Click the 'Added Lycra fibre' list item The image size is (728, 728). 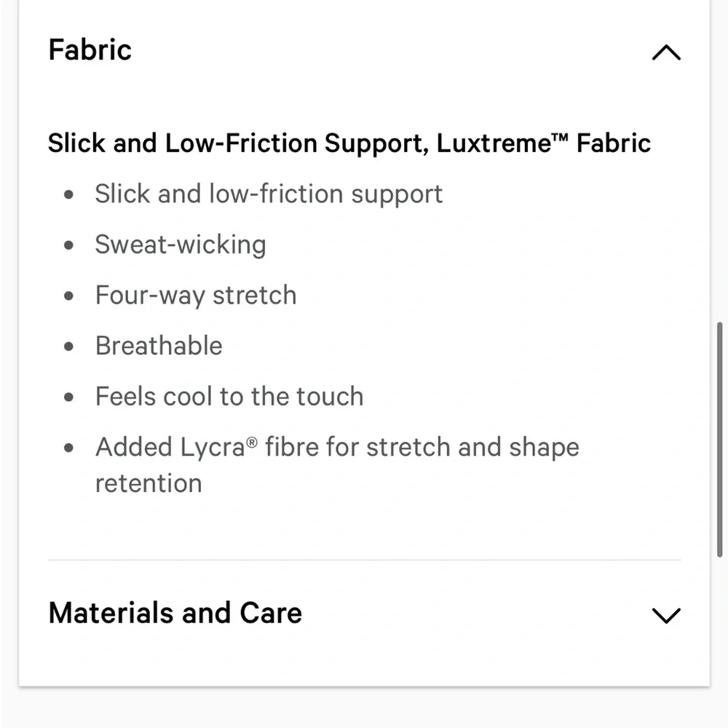coord(337,447)
